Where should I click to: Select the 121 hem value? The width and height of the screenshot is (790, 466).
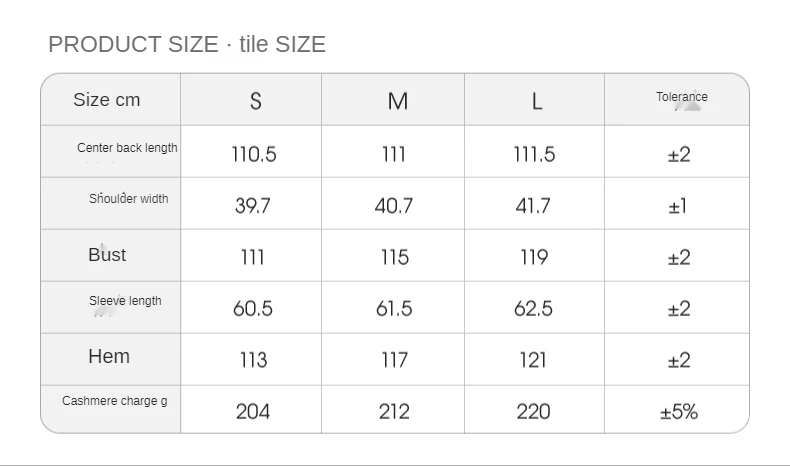click(533, 360)
